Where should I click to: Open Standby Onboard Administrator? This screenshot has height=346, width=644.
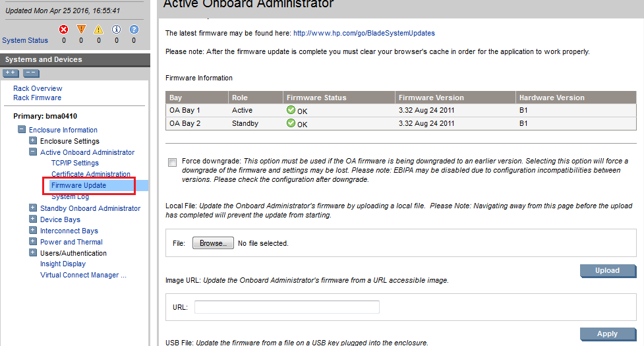(x=90, y=208)
